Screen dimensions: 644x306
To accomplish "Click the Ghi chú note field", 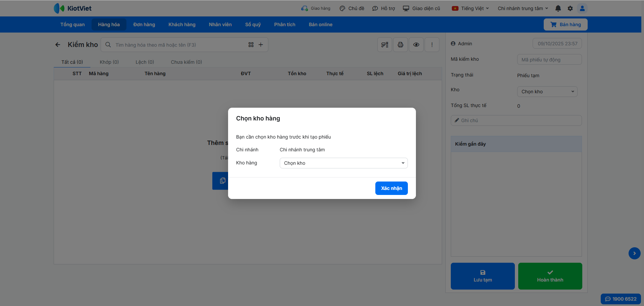I will tap(516, 120).
